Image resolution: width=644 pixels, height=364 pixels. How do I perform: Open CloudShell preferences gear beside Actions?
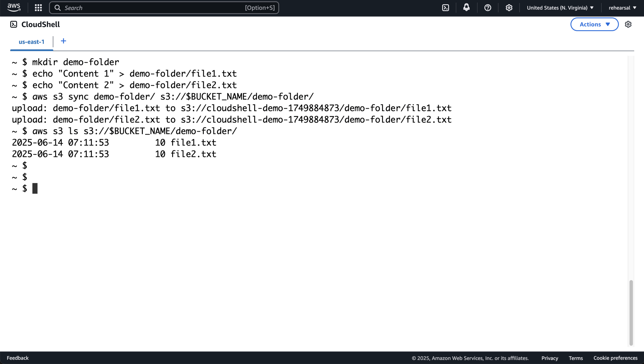(628, 24)
